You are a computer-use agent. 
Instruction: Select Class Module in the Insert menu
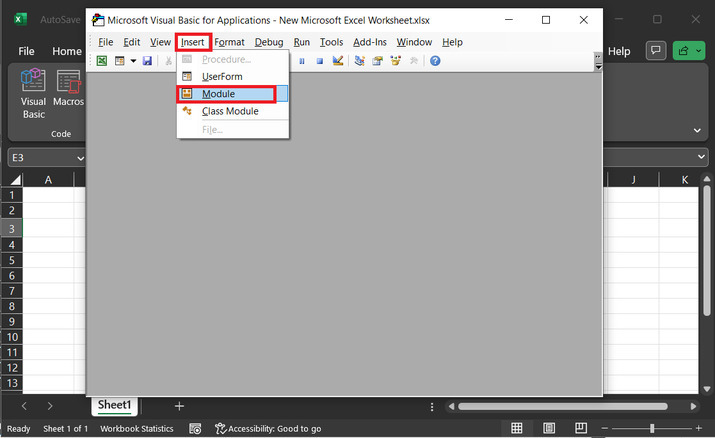click(233, 111)
